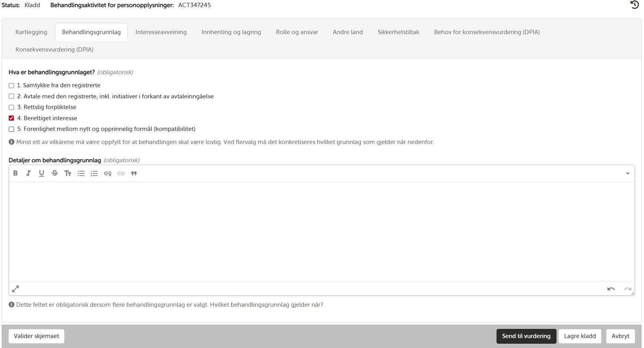Switch to the Interesseavveining tab
Viewport: 644px width, 348px height.
pos(161,32)
